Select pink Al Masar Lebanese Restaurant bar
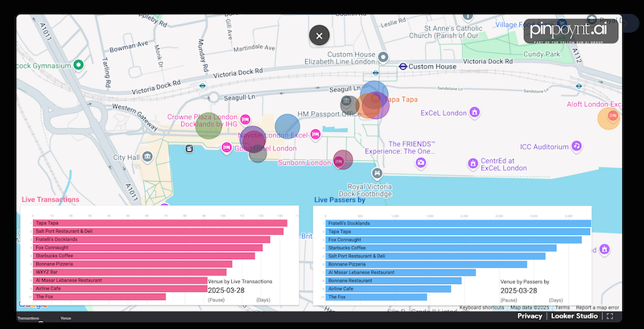The image size is (644, 329). pos(120,281)
